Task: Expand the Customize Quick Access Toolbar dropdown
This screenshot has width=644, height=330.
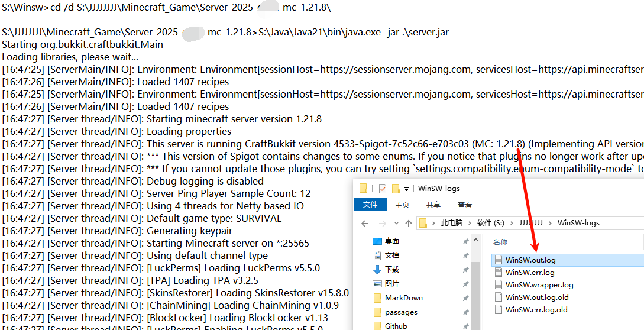Action: click(x=406, y=189)
